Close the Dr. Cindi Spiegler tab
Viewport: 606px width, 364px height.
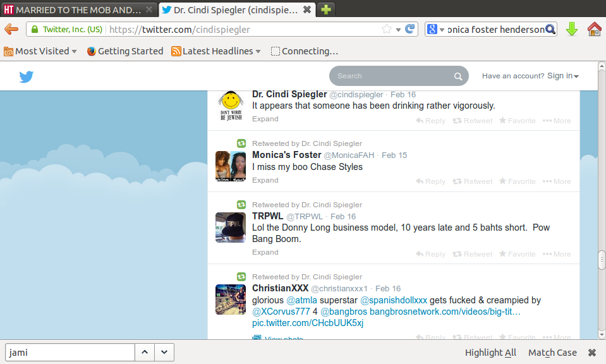307,9
